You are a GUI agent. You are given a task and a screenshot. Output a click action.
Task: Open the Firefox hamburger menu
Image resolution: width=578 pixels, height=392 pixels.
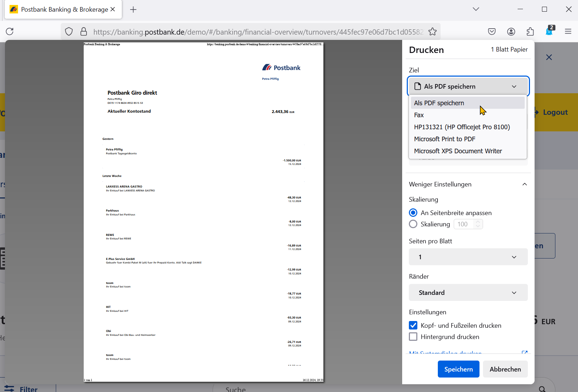click(x=568, y=31)
